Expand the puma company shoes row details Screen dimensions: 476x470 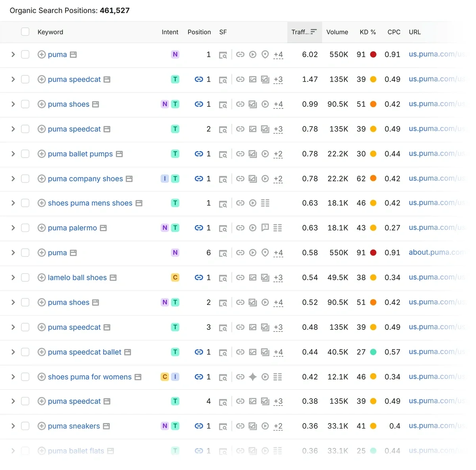point(13,179)
